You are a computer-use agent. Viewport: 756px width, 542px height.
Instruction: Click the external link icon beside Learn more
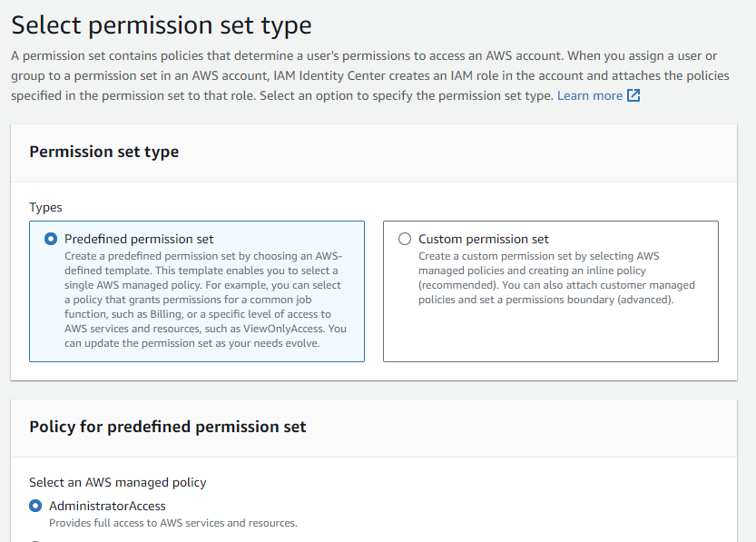[x=633, y=95]
